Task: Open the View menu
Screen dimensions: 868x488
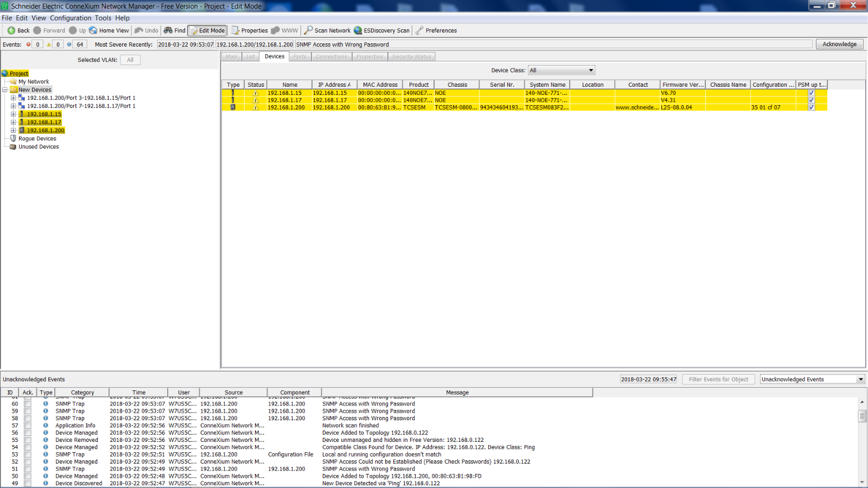Action: tap(39, 18)
